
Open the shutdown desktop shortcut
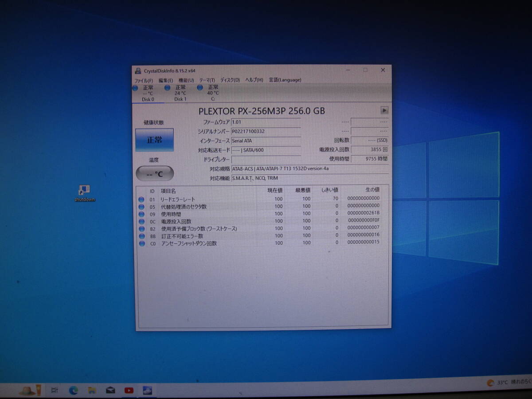pos(84,193)
